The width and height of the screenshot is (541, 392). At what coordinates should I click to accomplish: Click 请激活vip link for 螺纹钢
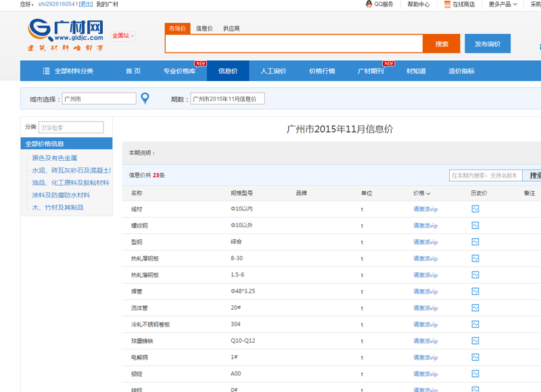(x=425, y=226)
